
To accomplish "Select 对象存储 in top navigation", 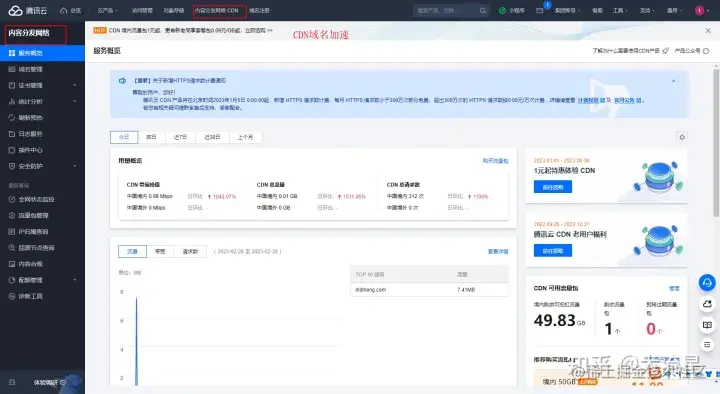I will click(174, 10).
